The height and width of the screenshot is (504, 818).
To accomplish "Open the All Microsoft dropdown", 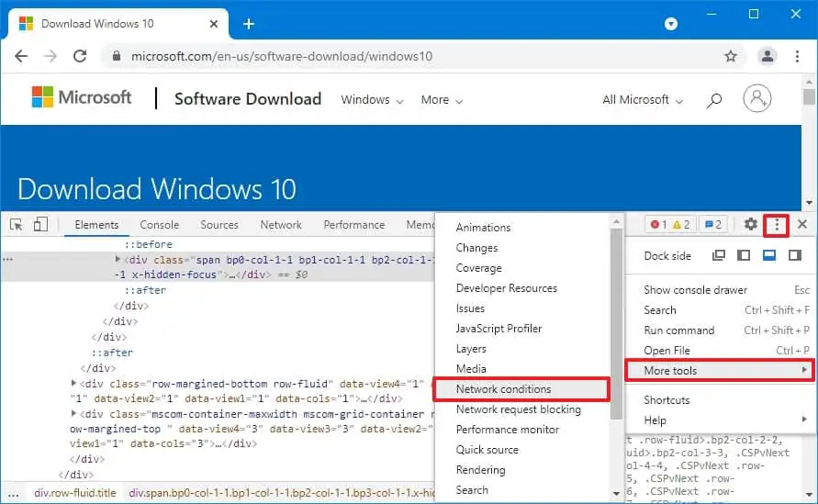I will 643,100.
